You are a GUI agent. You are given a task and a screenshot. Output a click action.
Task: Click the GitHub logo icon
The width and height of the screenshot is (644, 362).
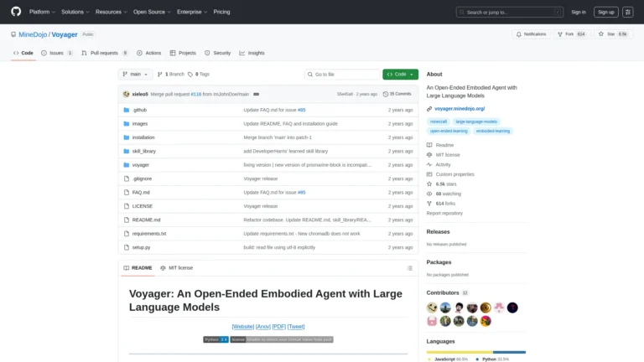click(x=16, y=12)
